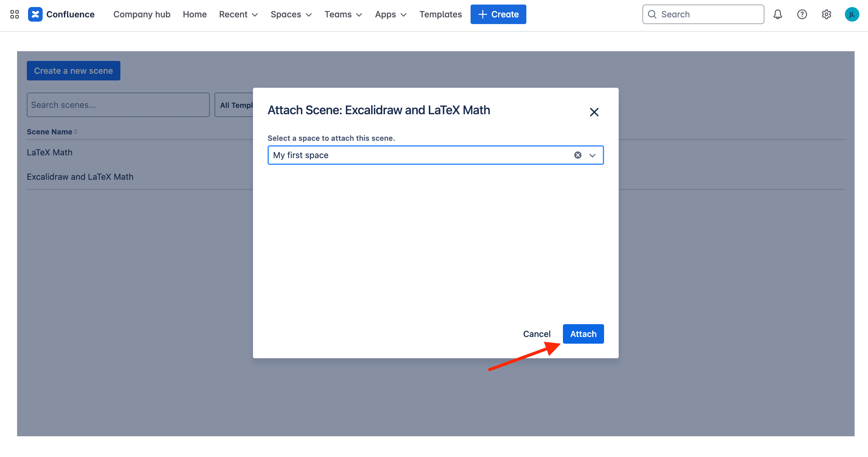
Task: Open the app switcher grid icon
Action: pyautogui.click(x=15, y=14)
